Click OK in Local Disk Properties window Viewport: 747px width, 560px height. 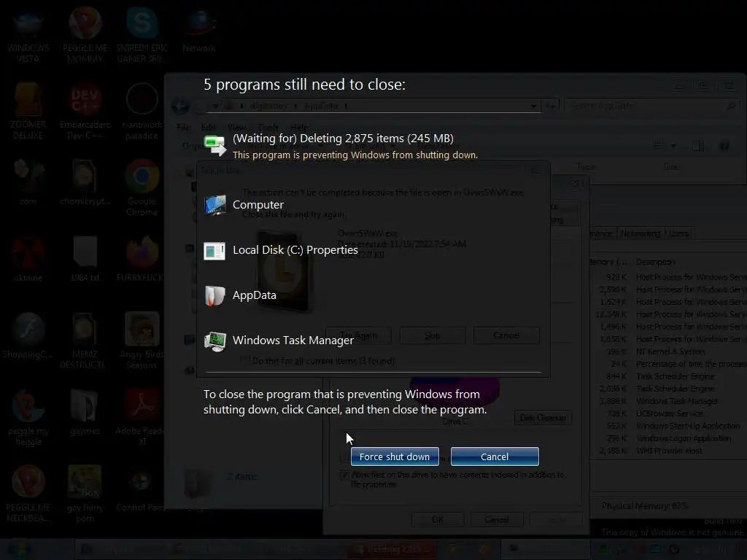[x=438, y=519]
